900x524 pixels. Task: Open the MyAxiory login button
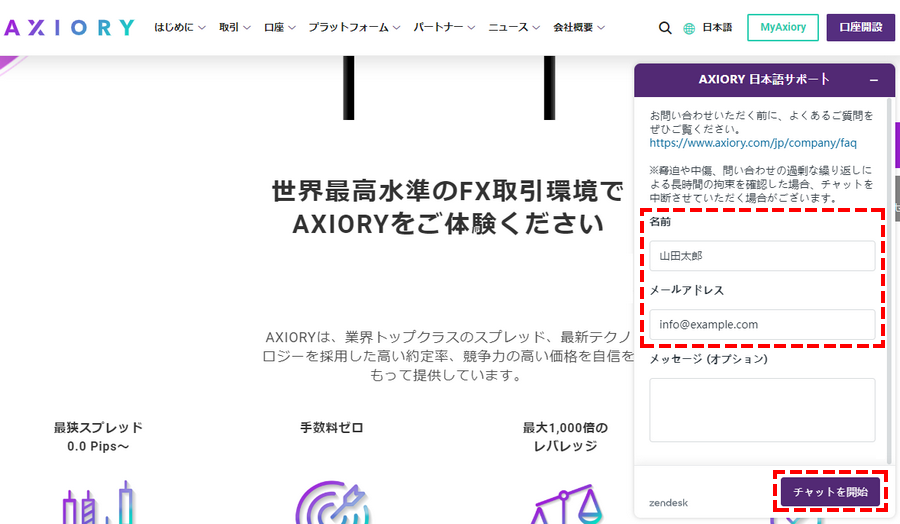pos(783,28)
